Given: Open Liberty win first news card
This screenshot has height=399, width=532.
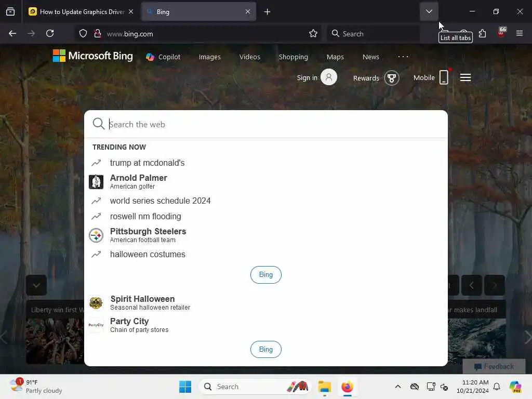Looking at the screenshot, I should coord(55,332).
